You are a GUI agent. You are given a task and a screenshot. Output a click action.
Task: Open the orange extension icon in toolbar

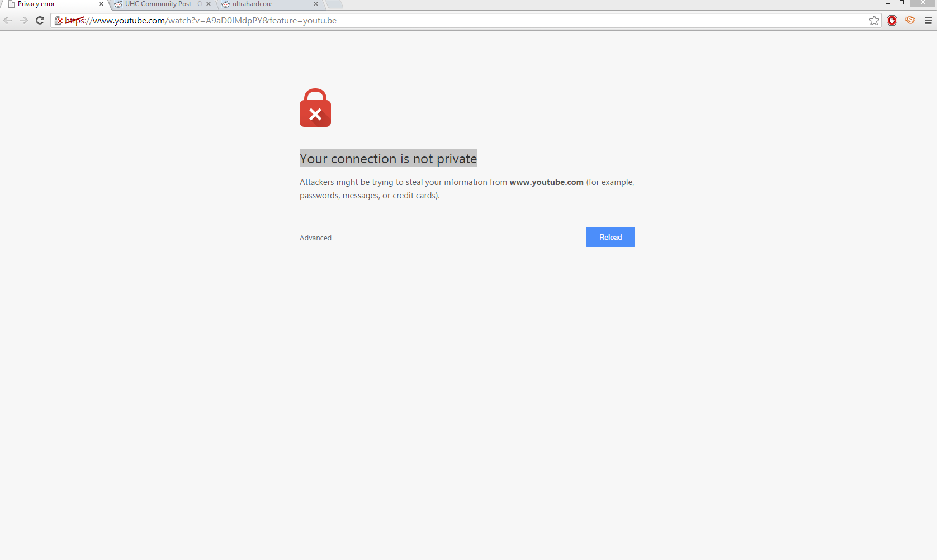tap(910, 21)
